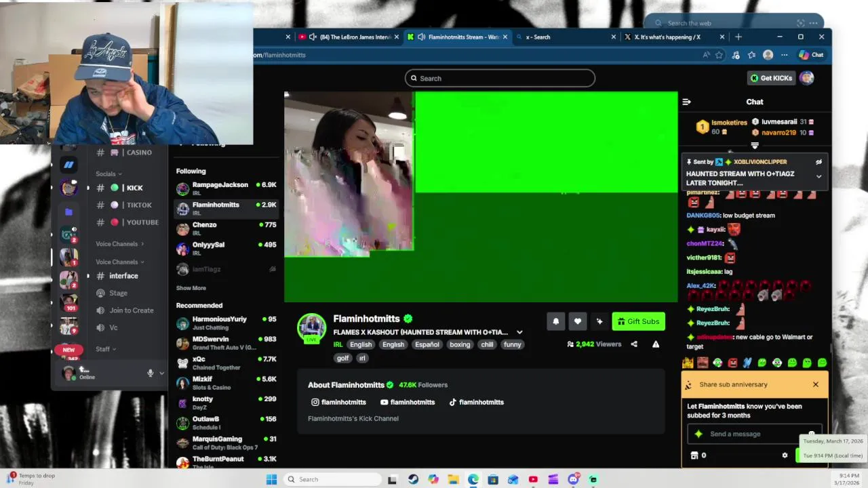Open RampageJackson channel in Following
Image resolution: width=868 pixels, height=488 pixels.
pyautogui.click(x=226, y=188)
